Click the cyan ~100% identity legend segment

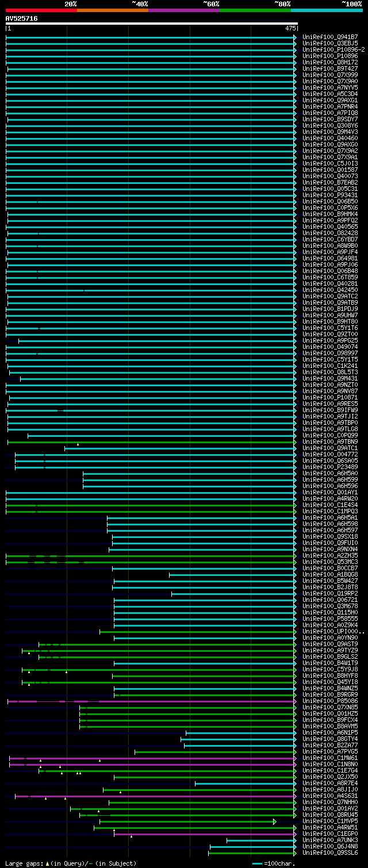(x=327, y=10)
